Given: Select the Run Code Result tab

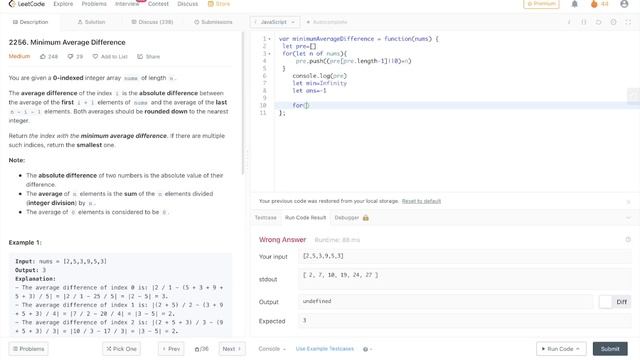Looking at the screenshot, I should coord(305,218).
